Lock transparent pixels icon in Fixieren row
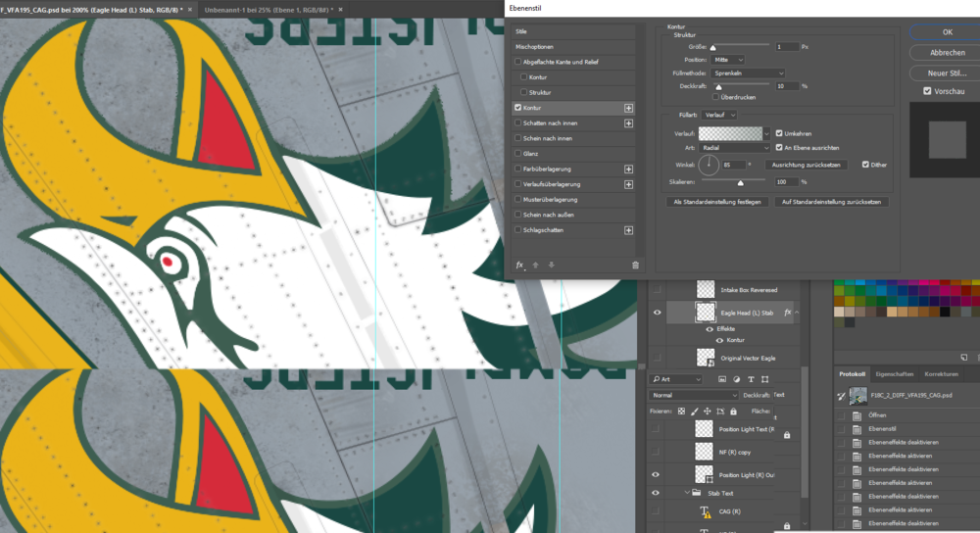This screenshot has height=533, width=980. [x=681, y=412]
